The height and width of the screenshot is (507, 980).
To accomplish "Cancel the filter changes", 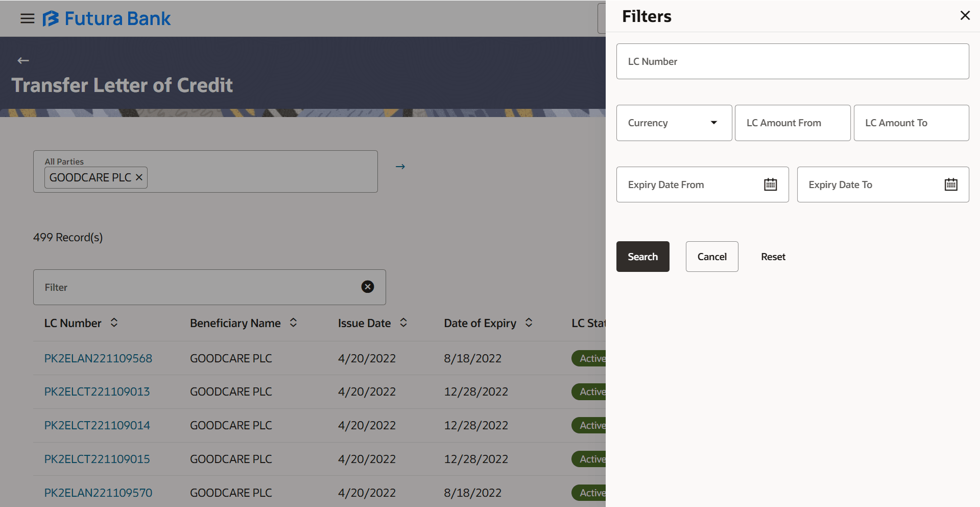I will pyautogui.click(x=711, y=256).
